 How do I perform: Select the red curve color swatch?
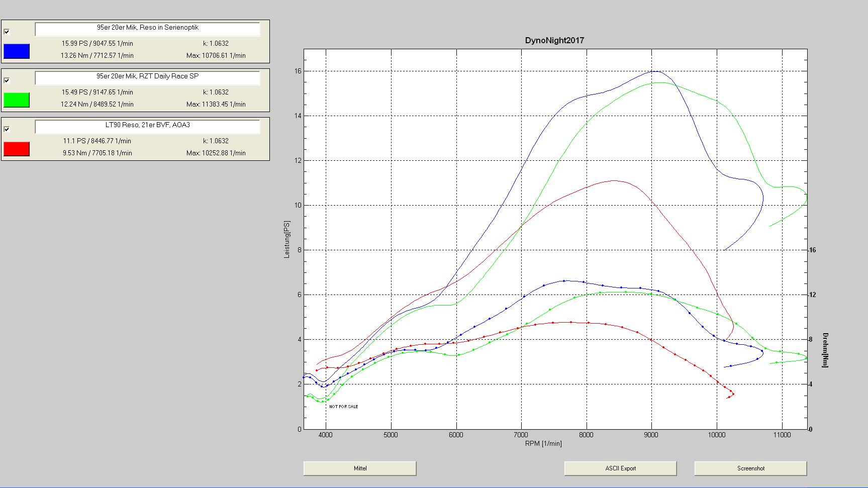17,149
